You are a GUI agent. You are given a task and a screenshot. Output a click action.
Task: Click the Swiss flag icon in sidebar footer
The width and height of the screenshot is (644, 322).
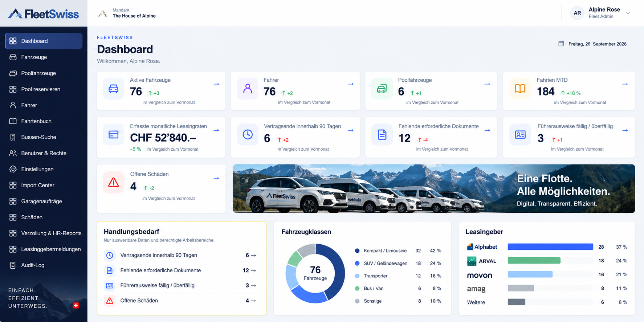pyautogui.click(x=76, y=305)
